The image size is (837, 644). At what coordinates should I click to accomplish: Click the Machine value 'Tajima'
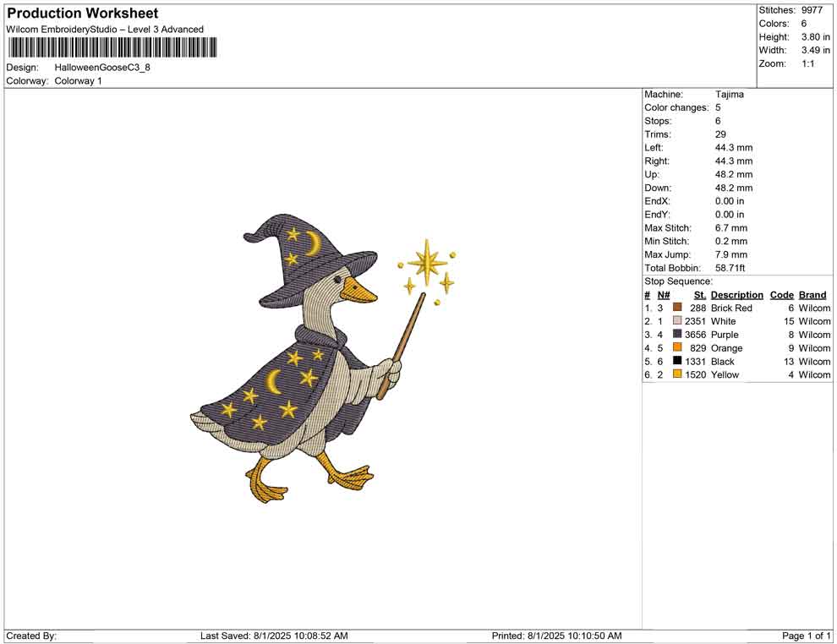click(729, 95)
